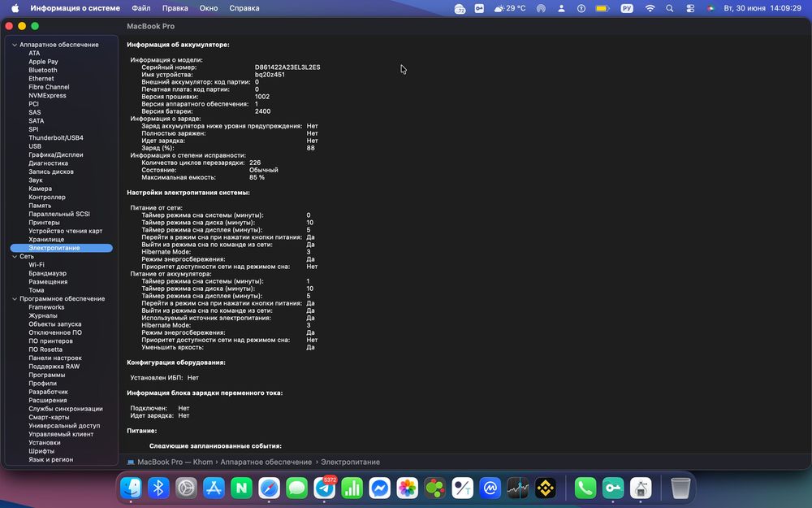Click the AirDrop icon in menu bar
The height and width of the screenshot is (508, 812).
click(x=541, y=8)
